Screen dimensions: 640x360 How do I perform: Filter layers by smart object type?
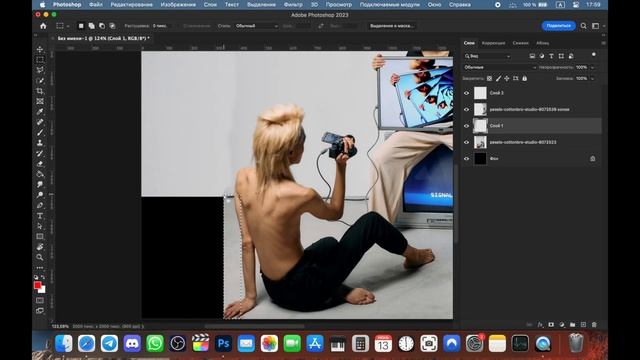click(x=571, y=56)
